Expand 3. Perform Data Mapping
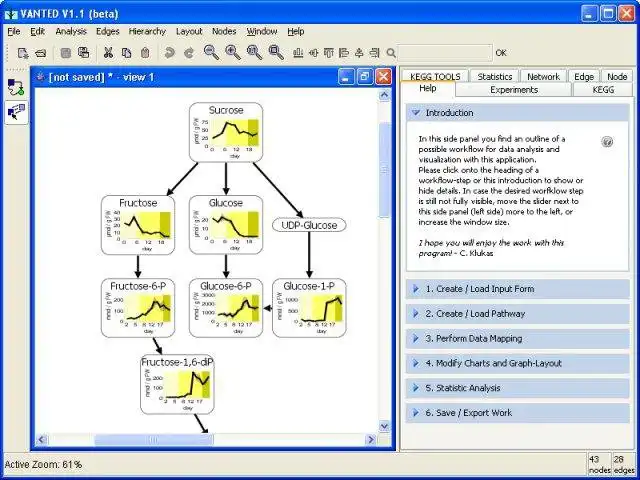 [518, 339]
